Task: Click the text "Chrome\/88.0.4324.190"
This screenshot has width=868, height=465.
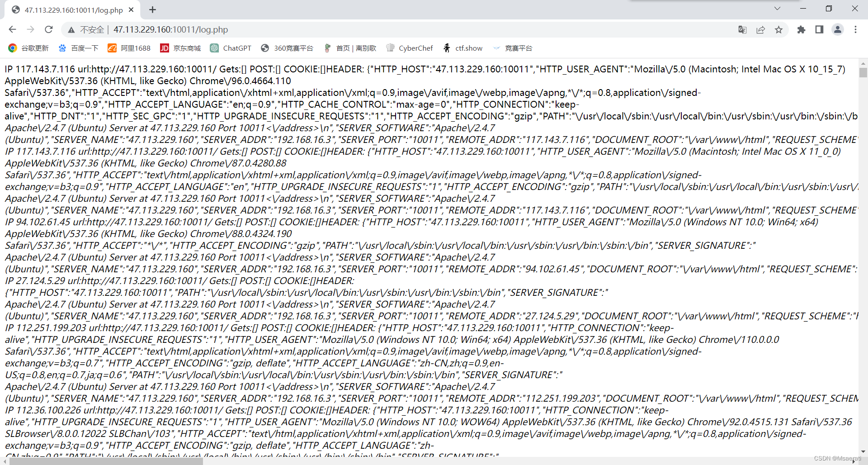Action: tap(241, 234)
